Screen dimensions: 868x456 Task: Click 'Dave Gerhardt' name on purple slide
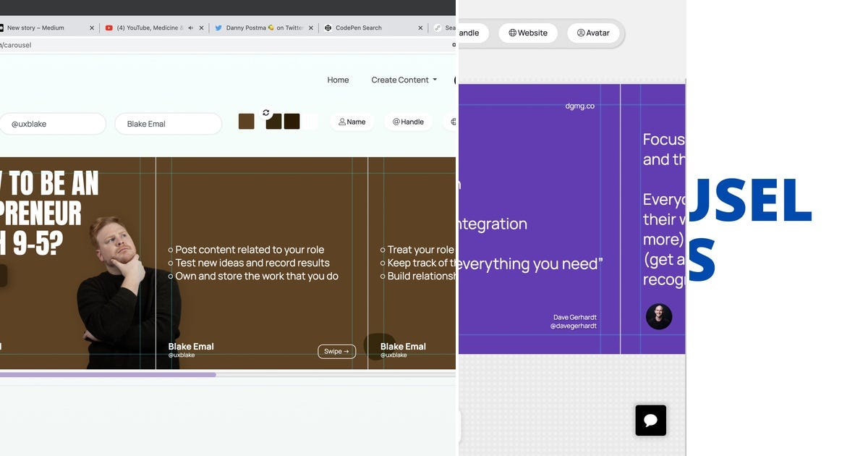[x=575, y=317]
